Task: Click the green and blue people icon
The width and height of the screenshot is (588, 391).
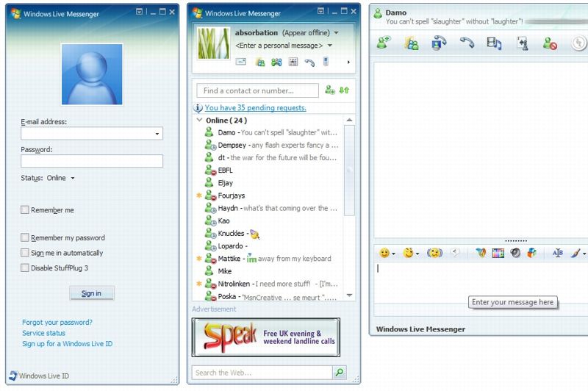Action: click(x=276, y=62)
